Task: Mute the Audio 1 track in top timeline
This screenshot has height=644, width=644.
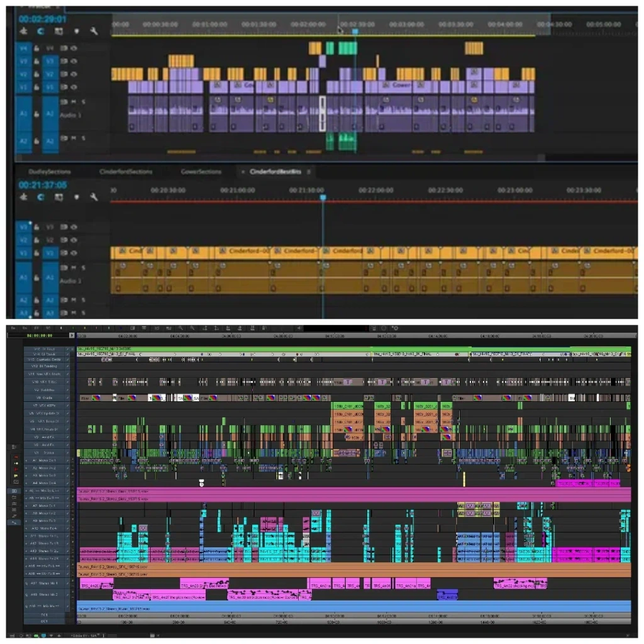Action: [74, 102]
